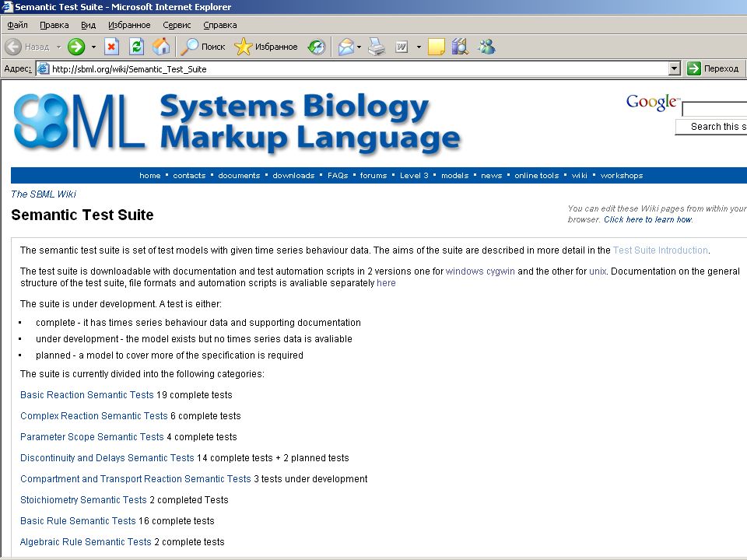Image resolution: width=747 pixels, height=560 pixels.
Task: Open unix download link
Action: coord(598,271)
